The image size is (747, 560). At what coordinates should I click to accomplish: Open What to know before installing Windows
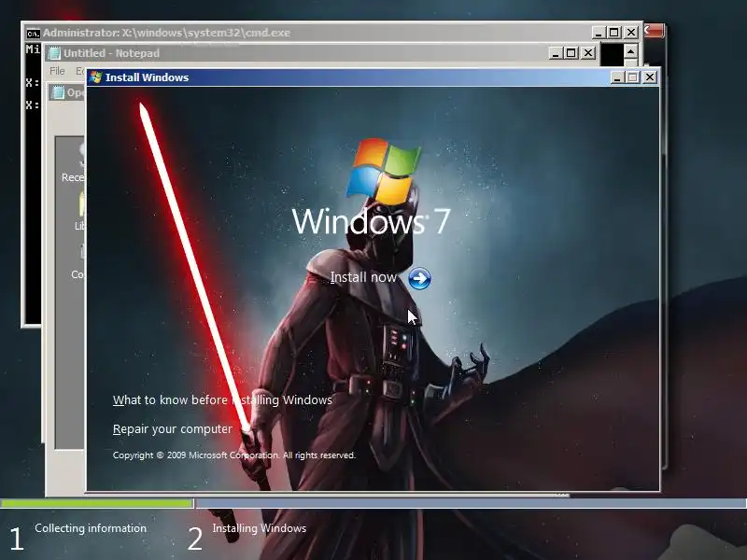click(x=222, y=400)
